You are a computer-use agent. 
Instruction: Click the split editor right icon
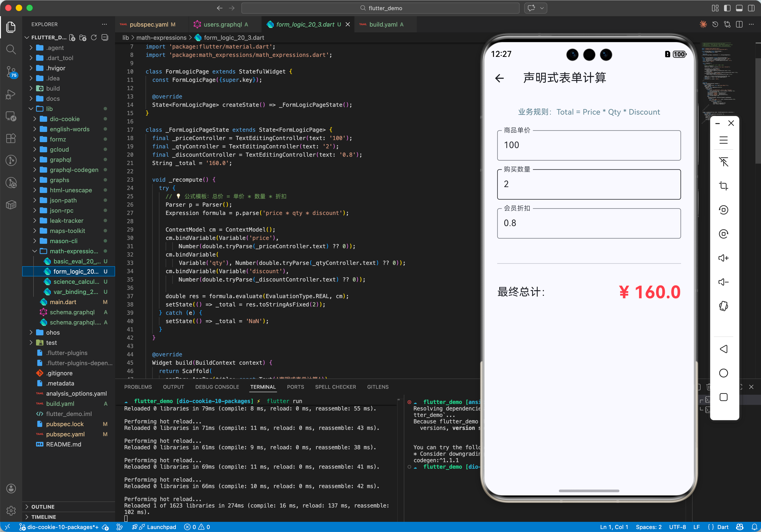[739, 24]
